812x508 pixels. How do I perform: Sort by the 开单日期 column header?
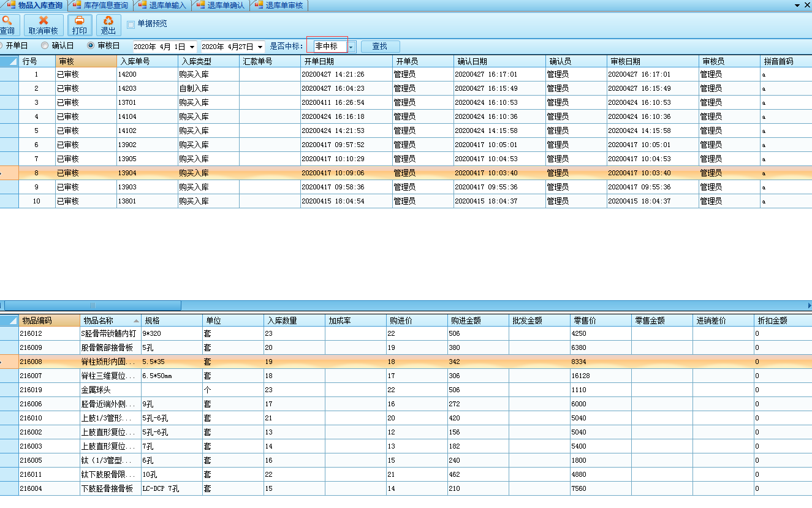(346, 61)
